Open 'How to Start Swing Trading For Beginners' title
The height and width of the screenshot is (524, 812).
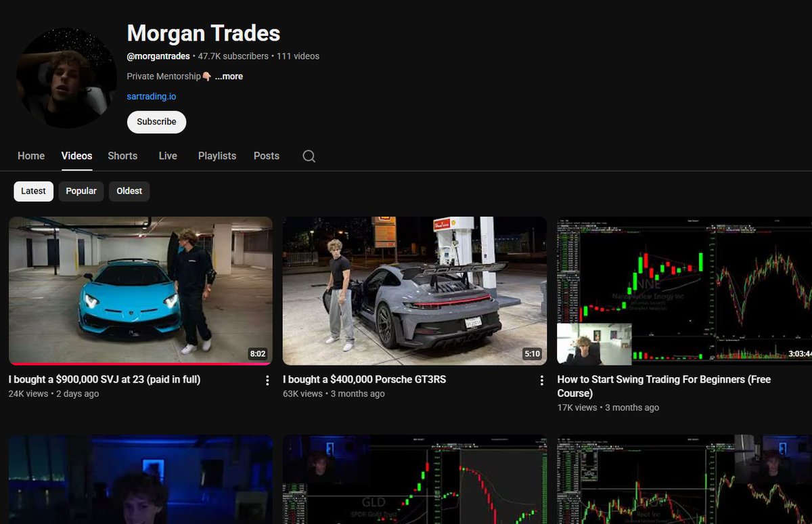click(664, 387)
